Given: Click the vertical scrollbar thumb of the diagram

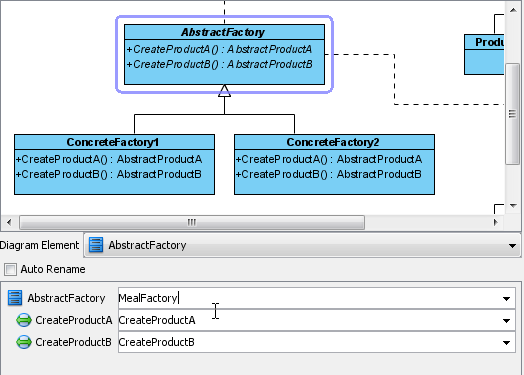Looking at the screenshot, I should coord(513,114).
